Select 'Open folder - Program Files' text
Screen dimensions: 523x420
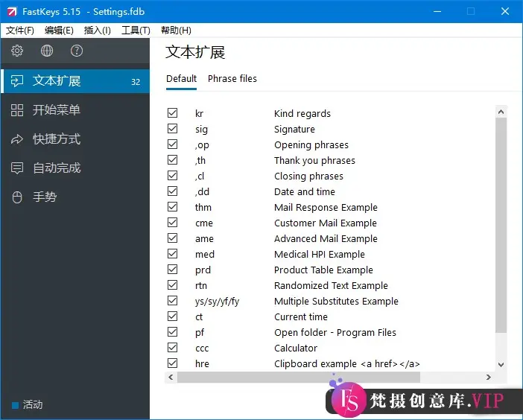[x=335, y=333]
